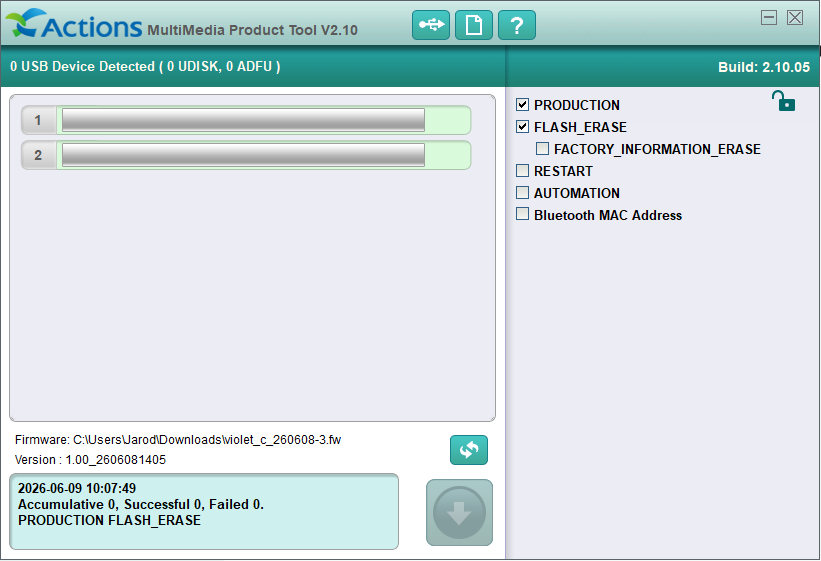Uncheck the PRODUCTION checkbox
This screenshot has height=561, width=821.
click(x=522, y=105)
